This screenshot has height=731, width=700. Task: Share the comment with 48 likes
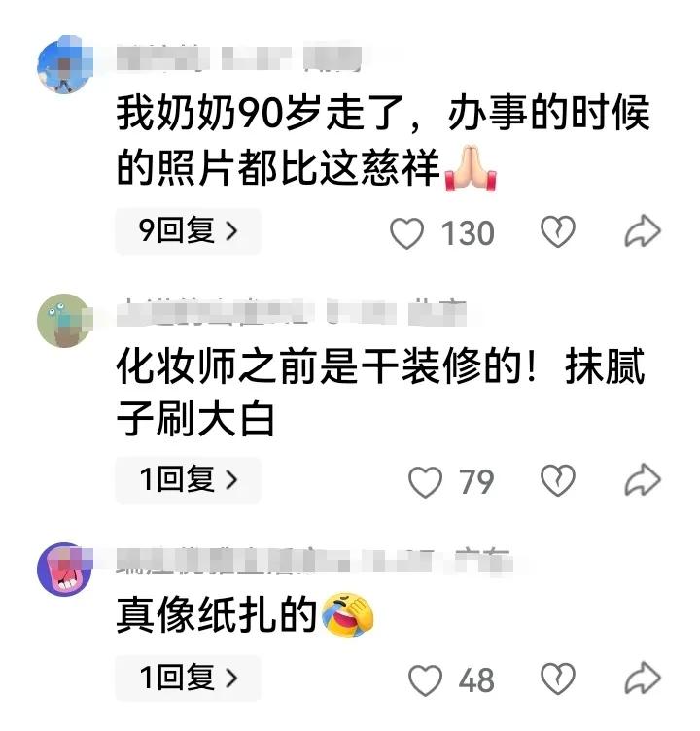643,678
